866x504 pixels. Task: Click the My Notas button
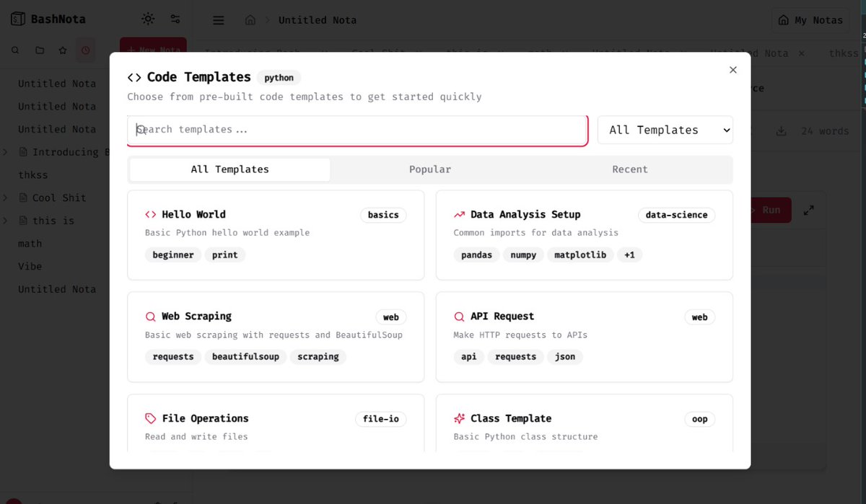tap(811, 20)
